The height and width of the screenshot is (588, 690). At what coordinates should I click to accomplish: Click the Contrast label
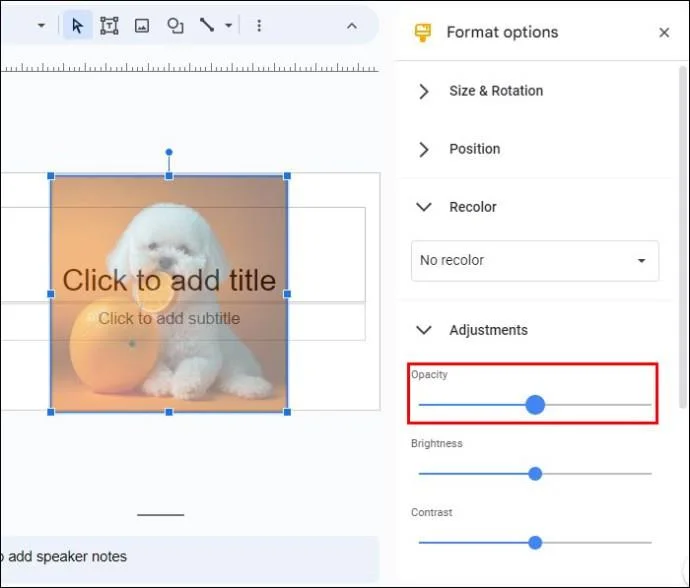[x=432, y=512]
